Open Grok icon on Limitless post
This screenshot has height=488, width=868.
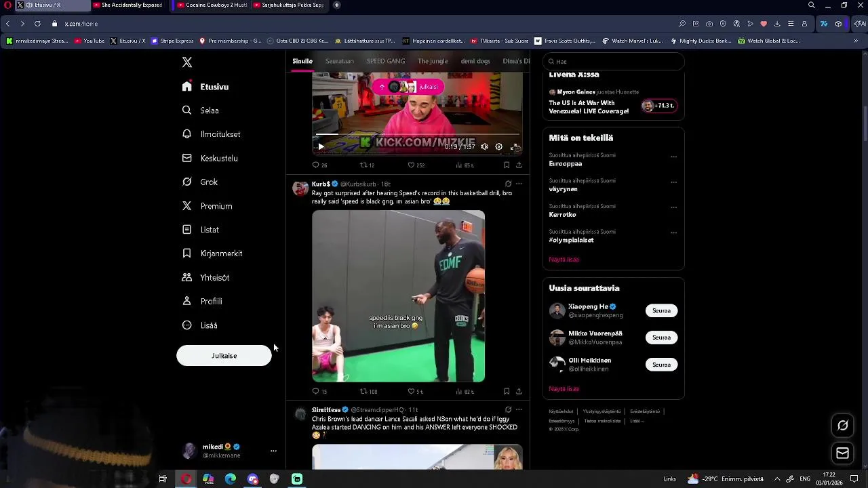click(508, 409)
